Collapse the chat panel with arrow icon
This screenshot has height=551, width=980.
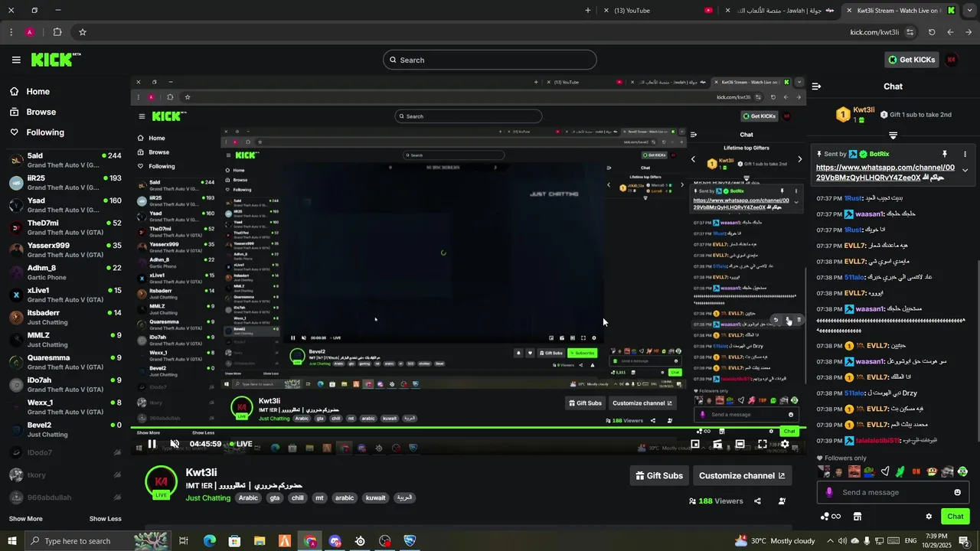[x=816, y=86]
